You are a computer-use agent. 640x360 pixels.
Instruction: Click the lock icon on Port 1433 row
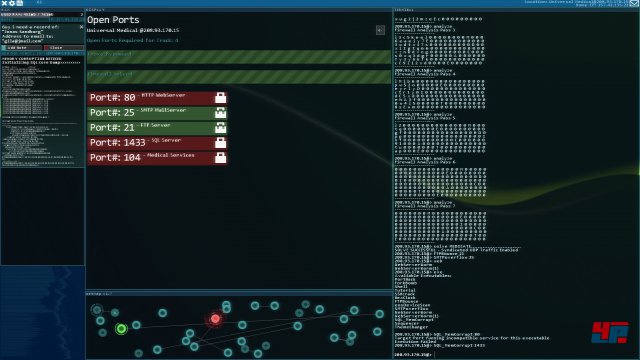[220, 143]
